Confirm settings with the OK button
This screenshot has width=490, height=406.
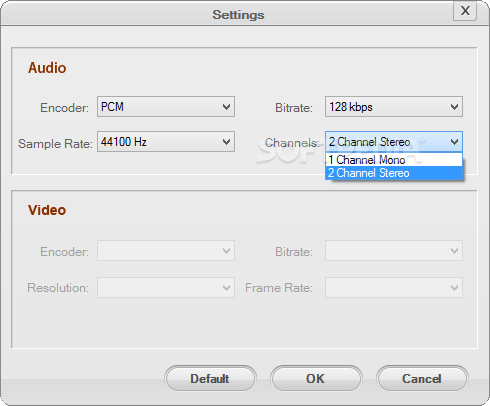coord(316,378)
